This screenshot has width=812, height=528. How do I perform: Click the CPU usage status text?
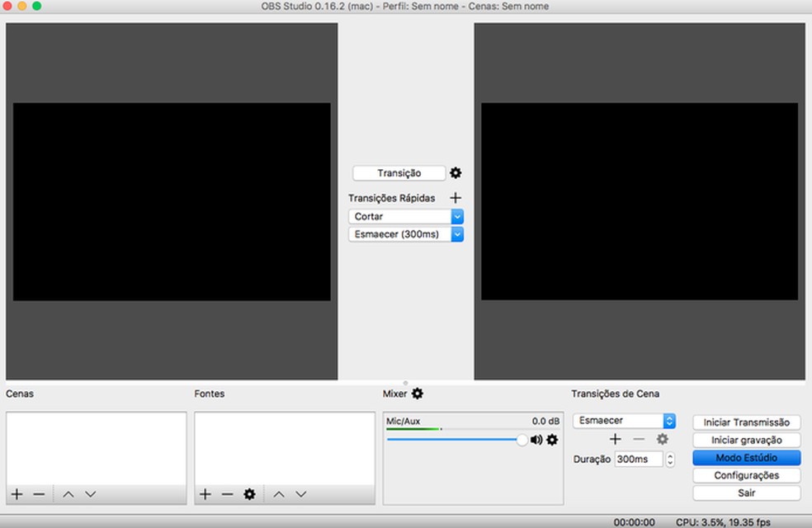pos(723,521)
